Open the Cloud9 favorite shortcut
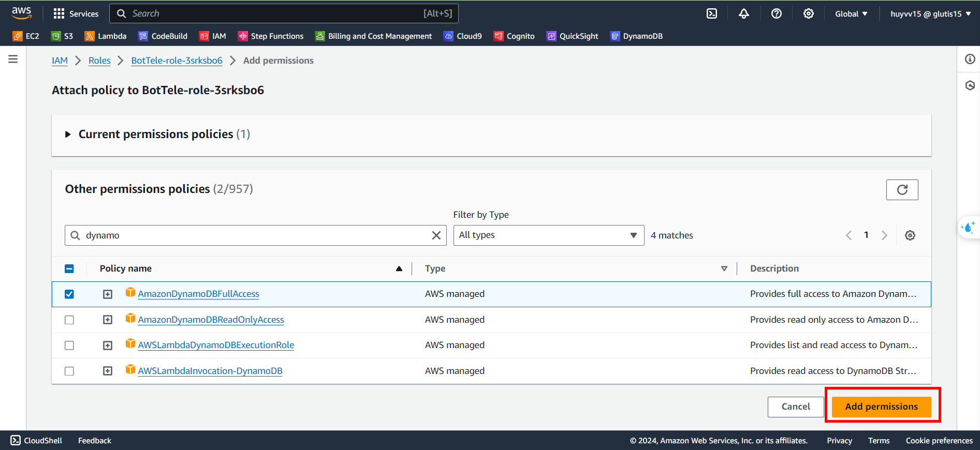This screenshot has height=450, width=980. [x=463, y=36]
